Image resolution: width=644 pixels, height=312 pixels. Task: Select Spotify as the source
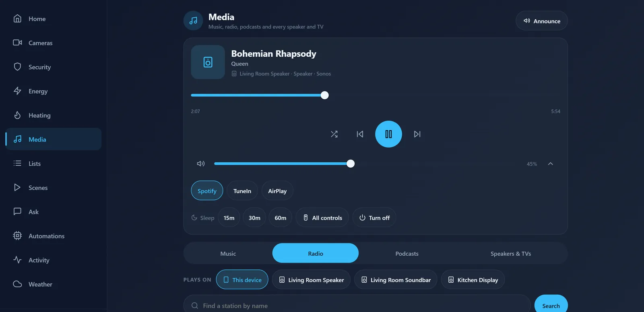click(207, 191)
